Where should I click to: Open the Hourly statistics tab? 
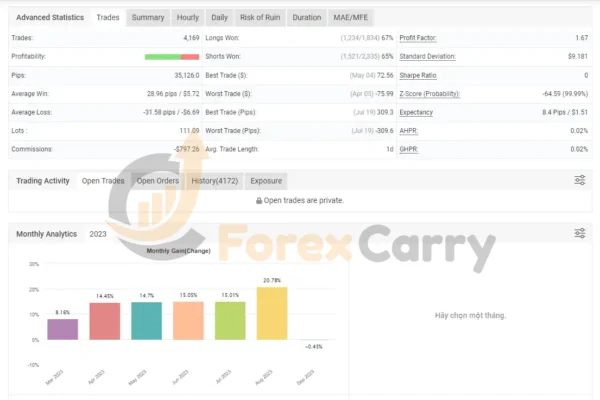tap(187, 17)
